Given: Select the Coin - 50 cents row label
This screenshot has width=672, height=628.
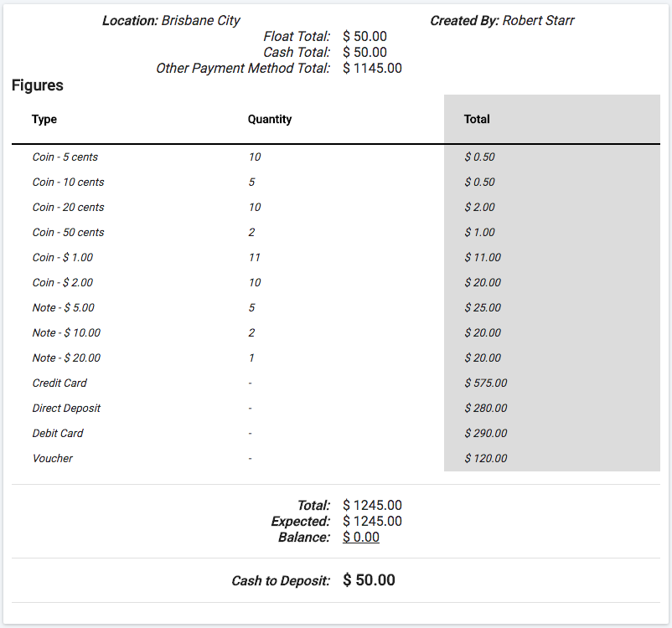Looking at the screenshot, I should click(69, 233).
